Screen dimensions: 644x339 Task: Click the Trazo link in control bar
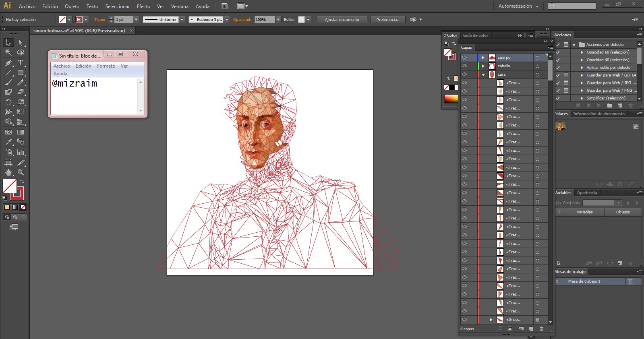pos(100,19)
